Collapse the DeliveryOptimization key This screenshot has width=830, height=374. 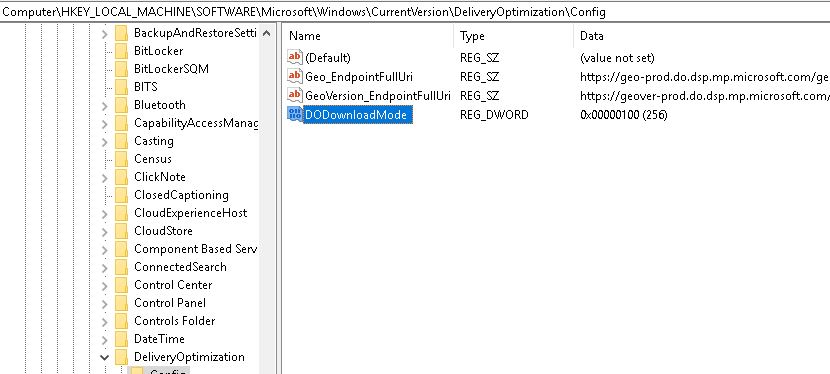(104, 358)
